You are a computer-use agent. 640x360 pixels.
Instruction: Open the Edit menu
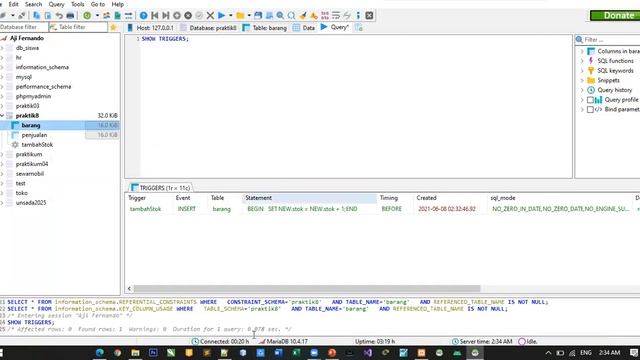[x=13, y=4]
